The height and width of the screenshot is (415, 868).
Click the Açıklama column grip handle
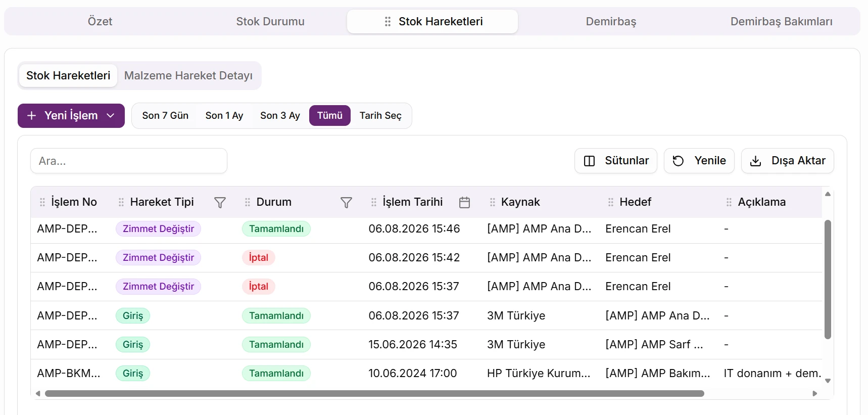point(729,202)
